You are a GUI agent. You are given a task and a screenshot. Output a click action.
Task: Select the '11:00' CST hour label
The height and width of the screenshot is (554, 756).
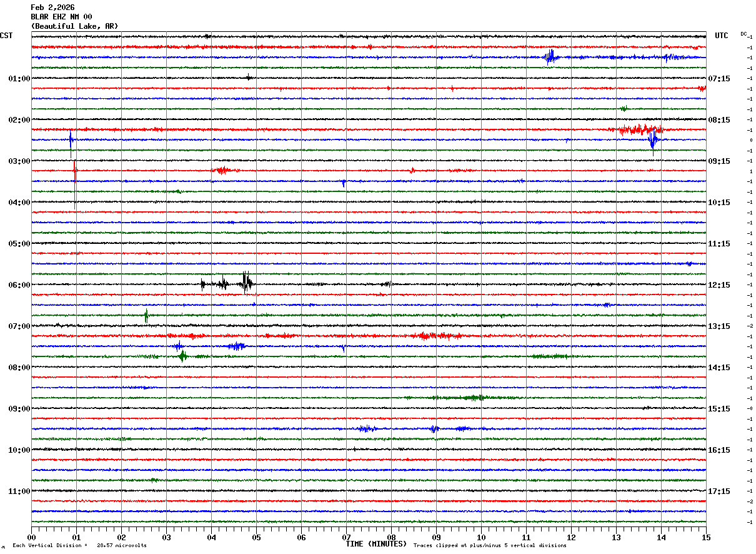(x=19, y=491)
